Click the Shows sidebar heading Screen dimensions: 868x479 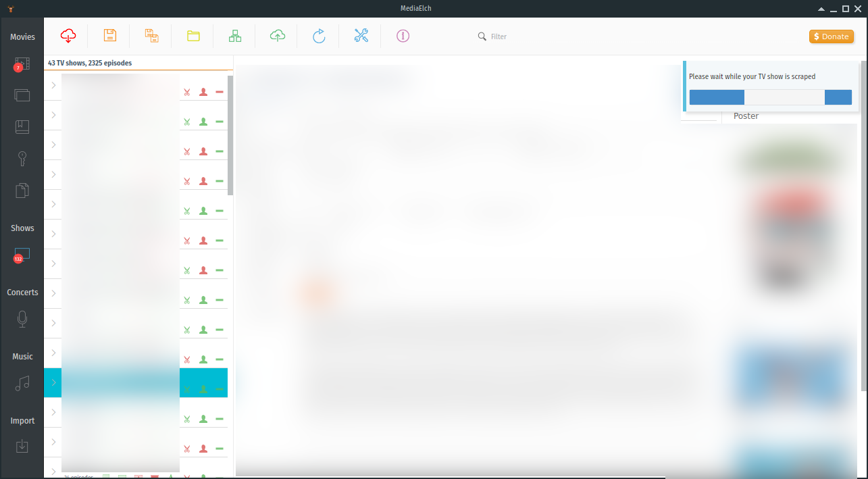(22, 228)
